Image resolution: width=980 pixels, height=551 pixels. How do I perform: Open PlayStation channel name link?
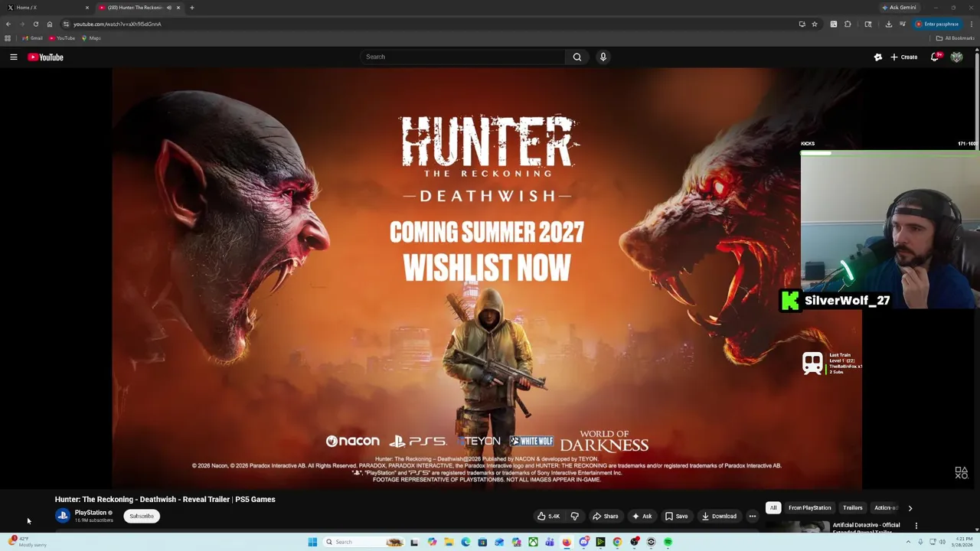[x=90, y=513]
